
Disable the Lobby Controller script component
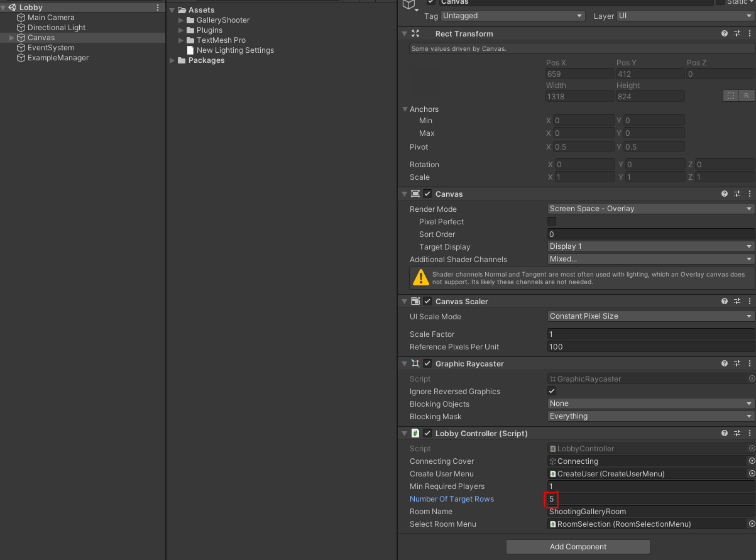point(427,434)
